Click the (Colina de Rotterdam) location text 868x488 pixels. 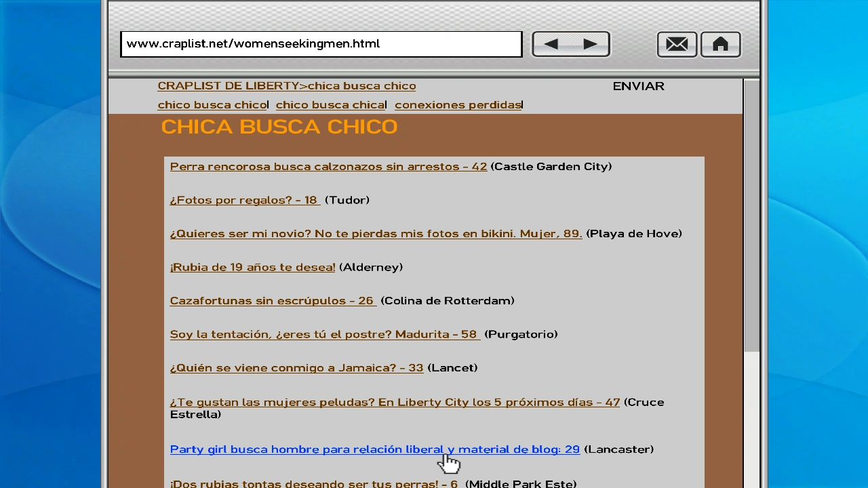pos(448,301)
